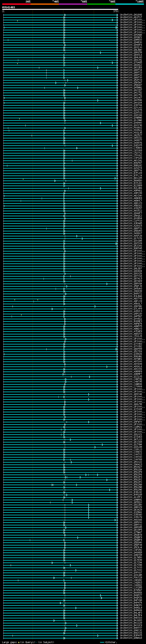Select the UniRef100_Q5QBF9 label
The height and width of the screenshot is (644, 146).
pyautogui.click(x=131, y=538)
